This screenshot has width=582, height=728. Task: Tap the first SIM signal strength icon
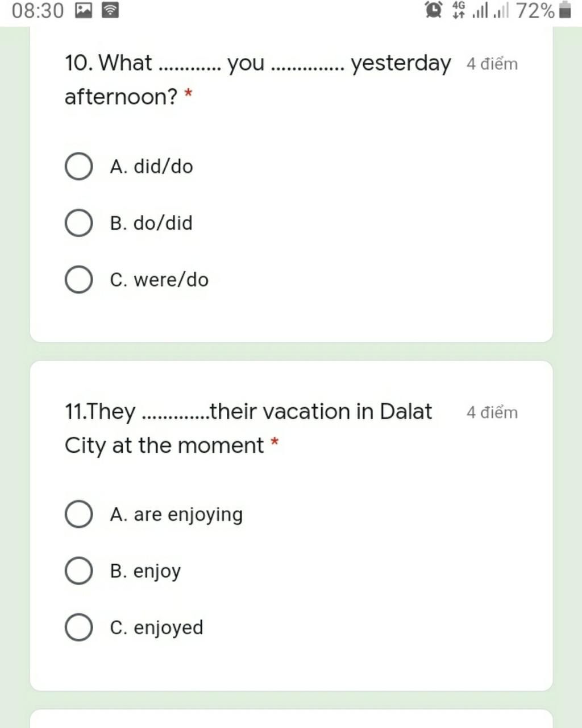(480, 10)
